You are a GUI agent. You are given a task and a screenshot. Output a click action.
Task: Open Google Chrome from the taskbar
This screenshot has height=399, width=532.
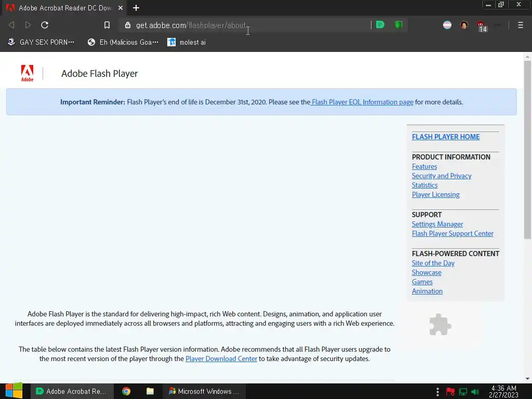[x=126, y=391]
